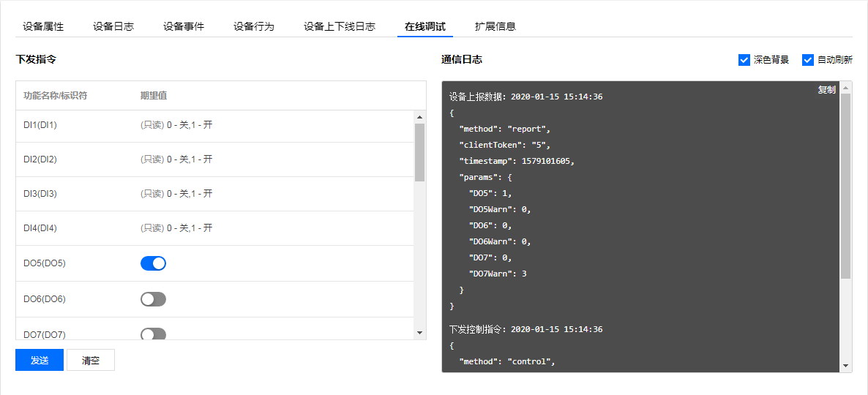Click command list scroll-up arrow
Image resolution: width=868 pixels, height=395 pixels.
(419, 117)
